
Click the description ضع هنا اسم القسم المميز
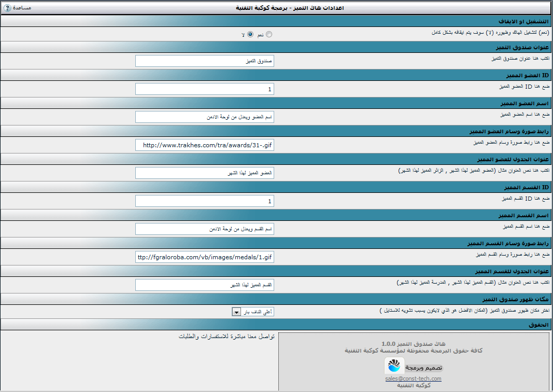[526, 227]
